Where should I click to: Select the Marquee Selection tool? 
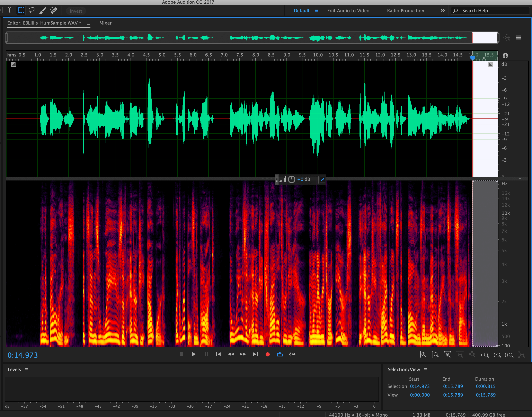[21, 10]
